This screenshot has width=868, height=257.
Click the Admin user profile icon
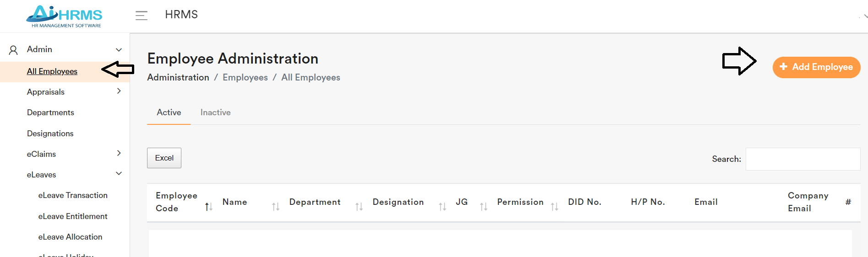(x=14, y=50)
